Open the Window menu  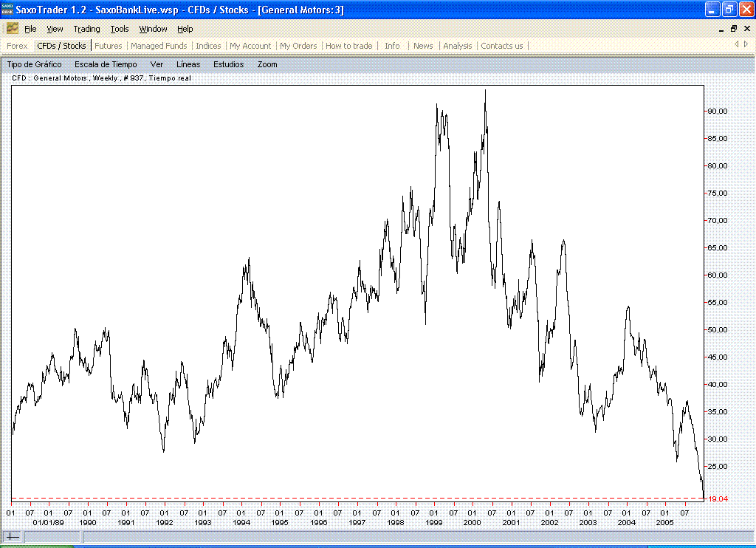point(153,29)
